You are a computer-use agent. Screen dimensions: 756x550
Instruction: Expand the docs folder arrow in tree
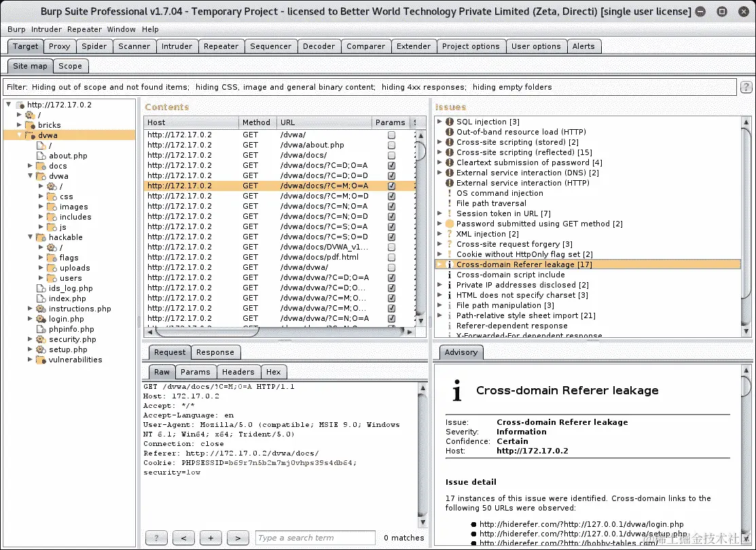point(30,165)
